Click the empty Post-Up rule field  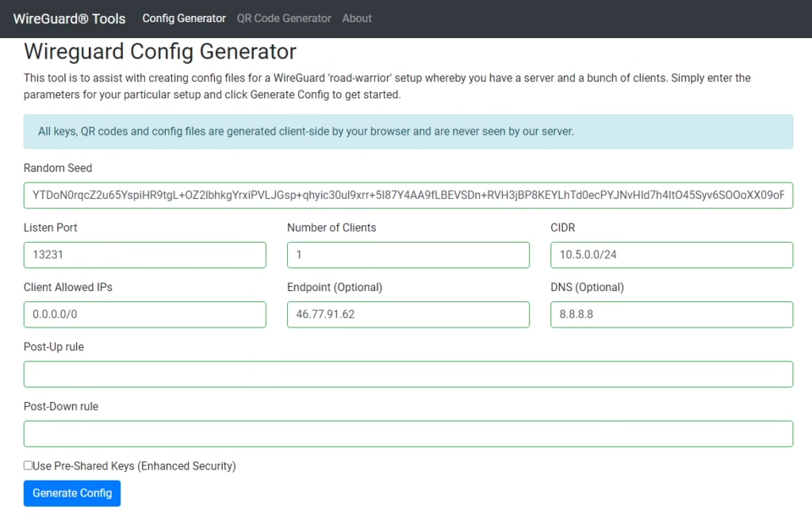coord(408,373)
